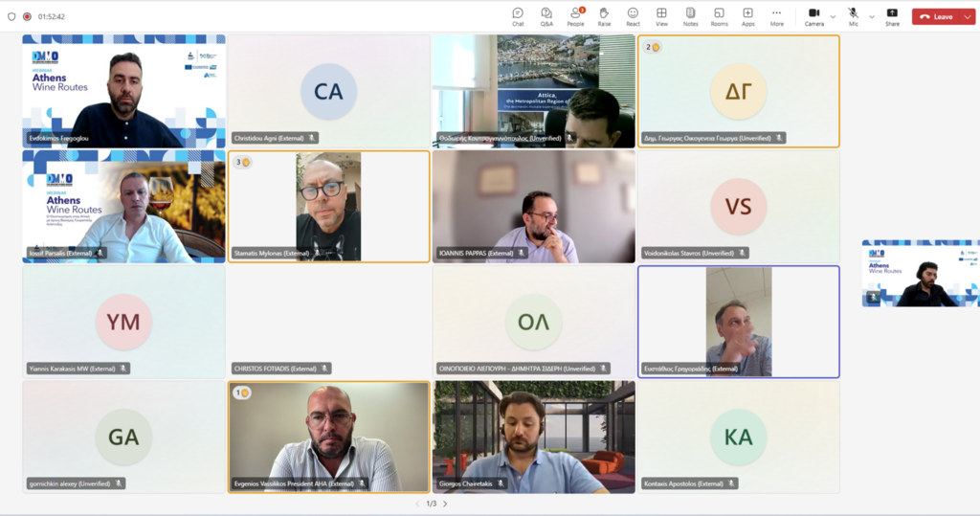980x516 pixels.
Task: Click the red recording indicator
Action: [27, 17]
